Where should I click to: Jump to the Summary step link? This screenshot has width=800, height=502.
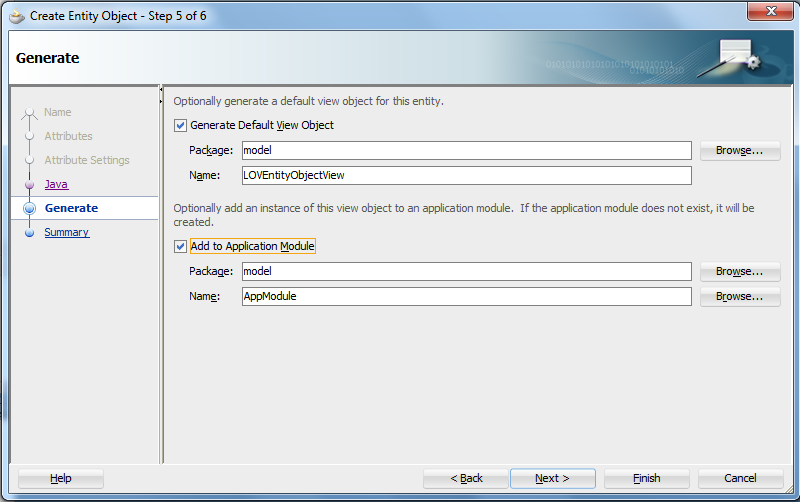click(66, 232)
